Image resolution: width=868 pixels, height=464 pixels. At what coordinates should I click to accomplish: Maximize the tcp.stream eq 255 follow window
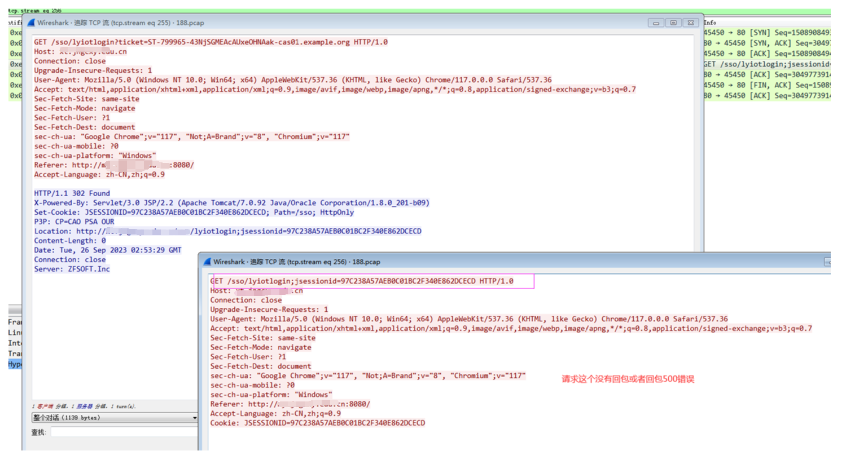673,23
